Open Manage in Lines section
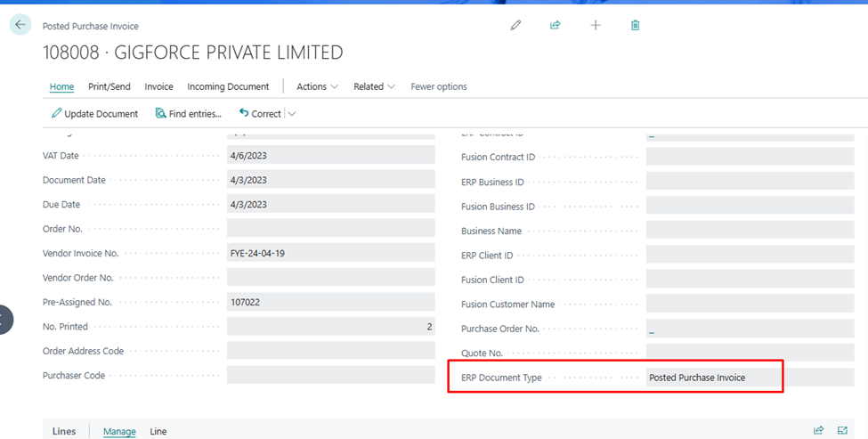 pyautogui.click(x=119, y=432)
